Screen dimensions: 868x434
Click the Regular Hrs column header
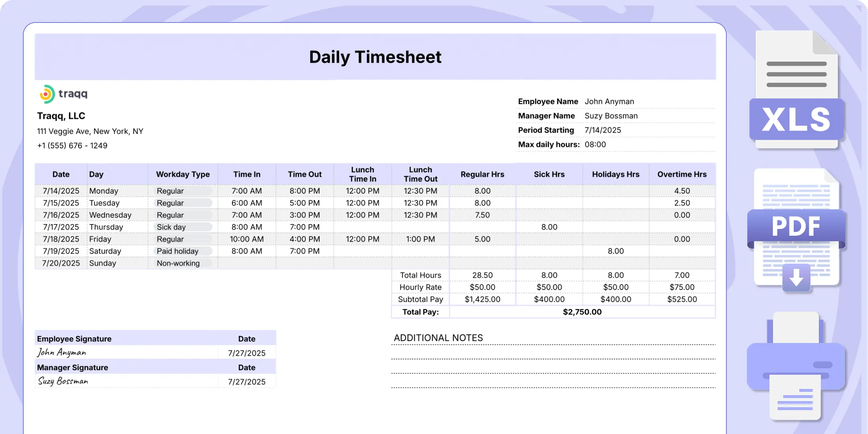[x=482, y=174]
